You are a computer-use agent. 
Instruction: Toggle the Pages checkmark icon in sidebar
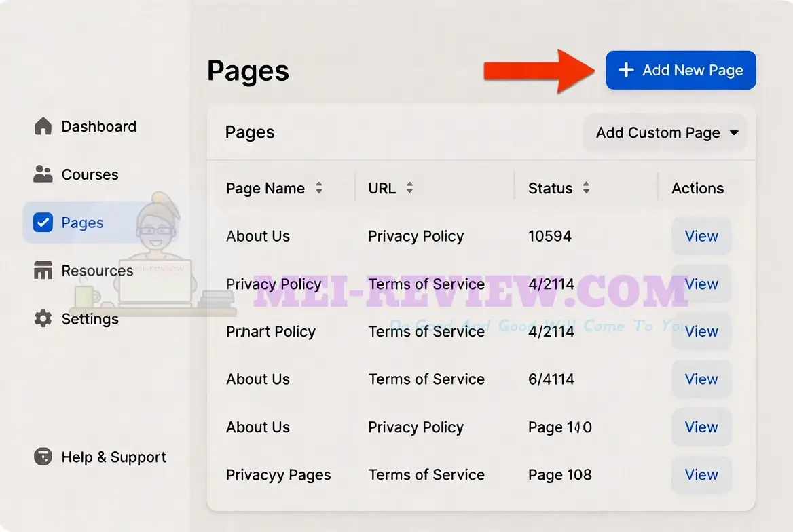43,223
